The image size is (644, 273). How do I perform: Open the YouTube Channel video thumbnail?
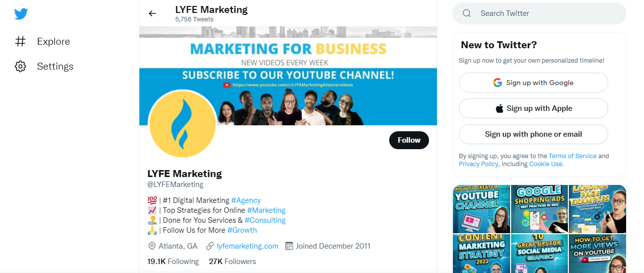click(481, 209)
